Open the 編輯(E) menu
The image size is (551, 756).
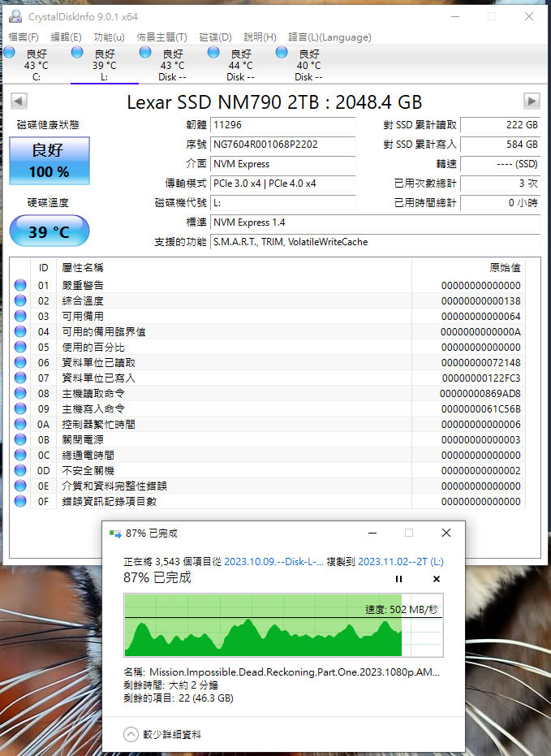66,37
